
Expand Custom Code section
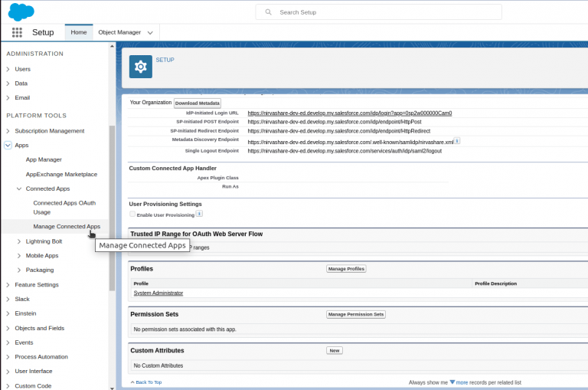pyautogui.click(x=8, y=386)
